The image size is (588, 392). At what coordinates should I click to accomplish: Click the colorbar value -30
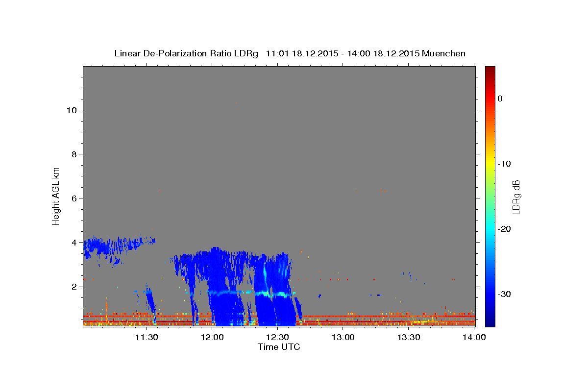504,294
